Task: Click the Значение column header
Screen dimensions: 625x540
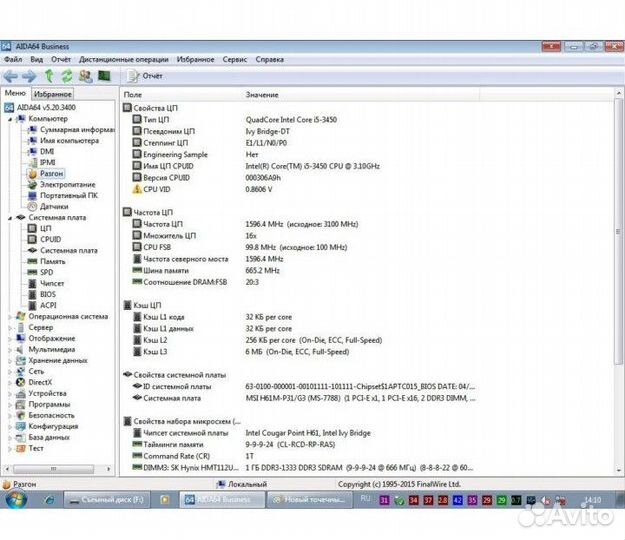Action: pos(262,94)
